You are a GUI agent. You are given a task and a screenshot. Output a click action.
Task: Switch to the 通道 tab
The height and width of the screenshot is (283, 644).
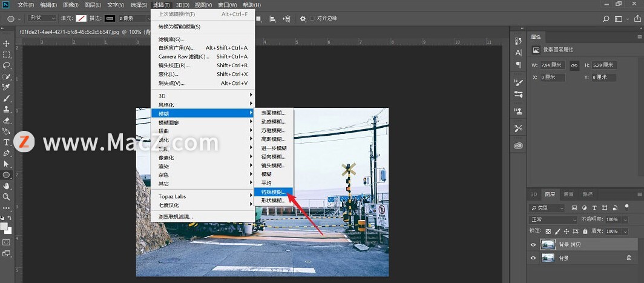pos(568,195)
